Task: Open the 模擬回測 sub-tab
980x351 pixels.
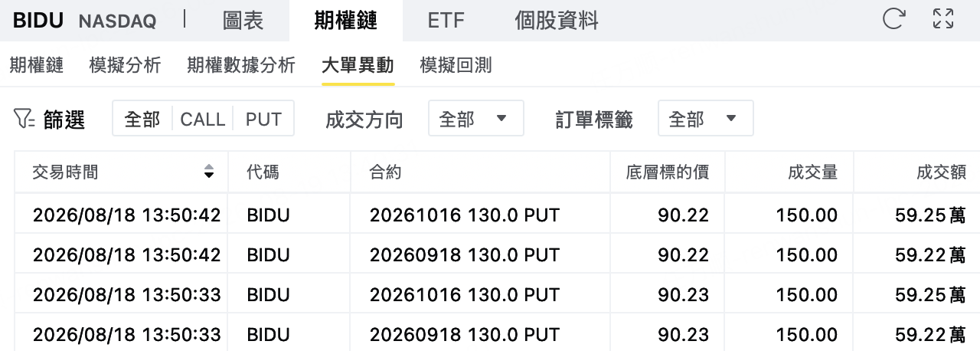Action: 456,65
